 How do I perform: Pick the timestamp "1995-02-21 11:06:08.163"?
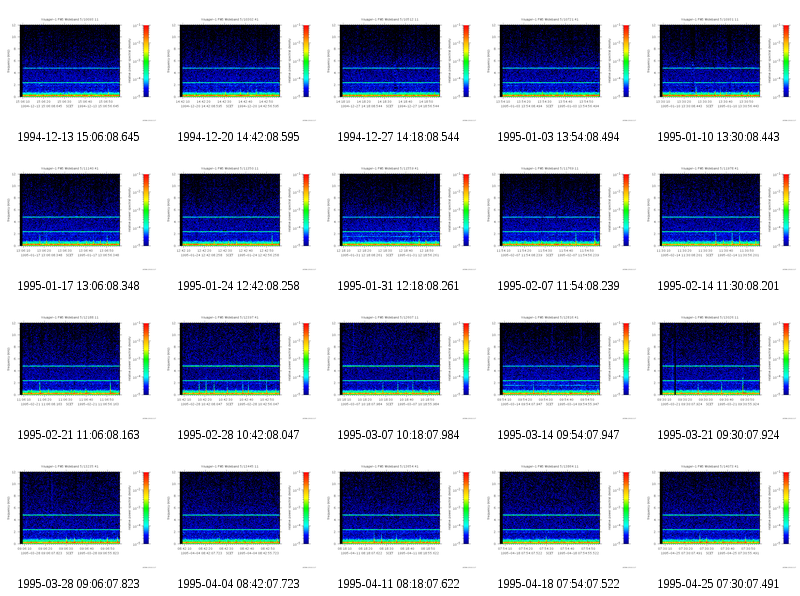tap(79, 435)
